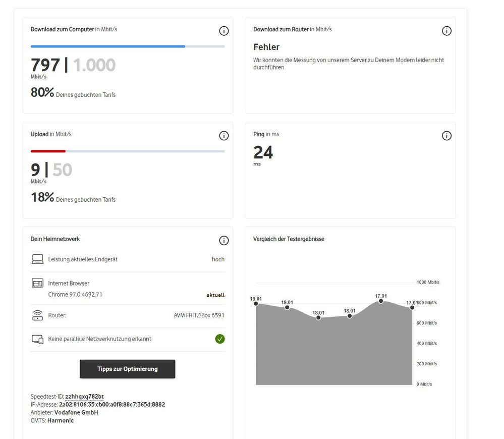Click the IP-Adresse value text
Screen dimensions: 504x439
[112, 405]
